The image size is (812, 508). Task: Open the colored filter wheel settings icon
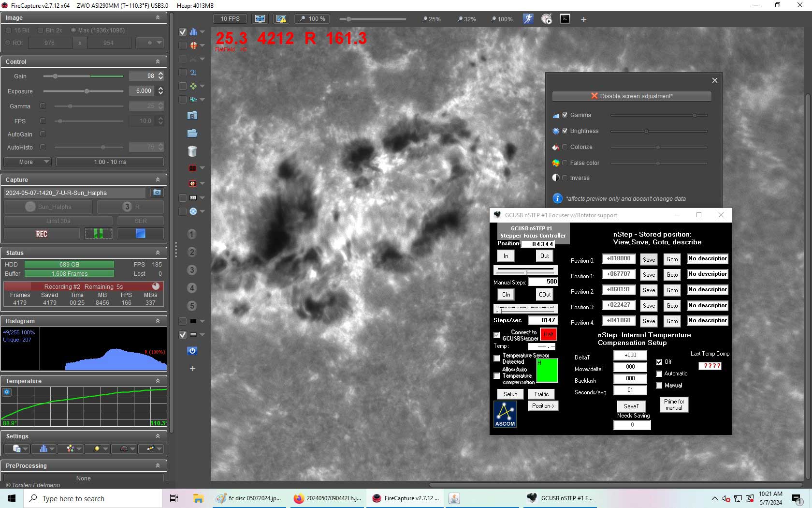click(71, 449)
